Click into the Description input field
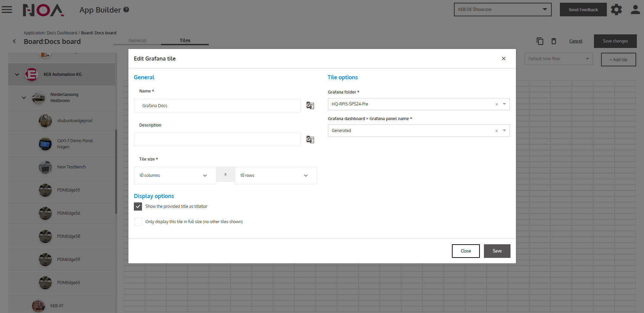644x313 pixels. click(x=217, y=139)
